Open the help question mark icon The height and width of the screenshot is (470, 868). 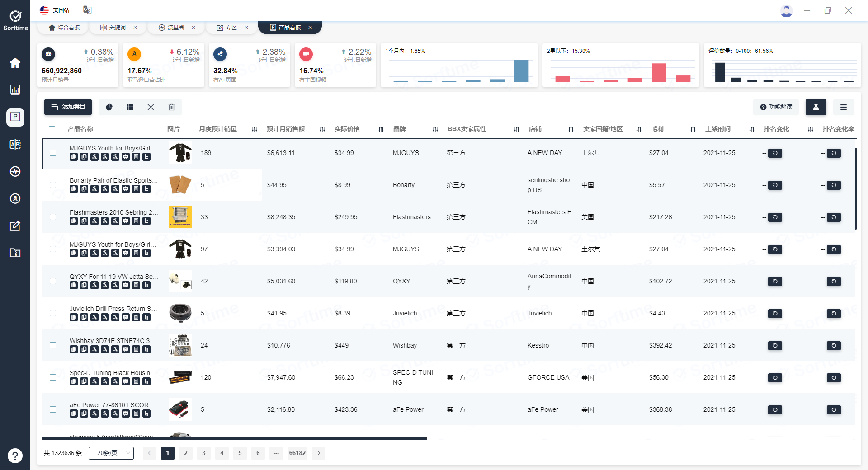15,456
